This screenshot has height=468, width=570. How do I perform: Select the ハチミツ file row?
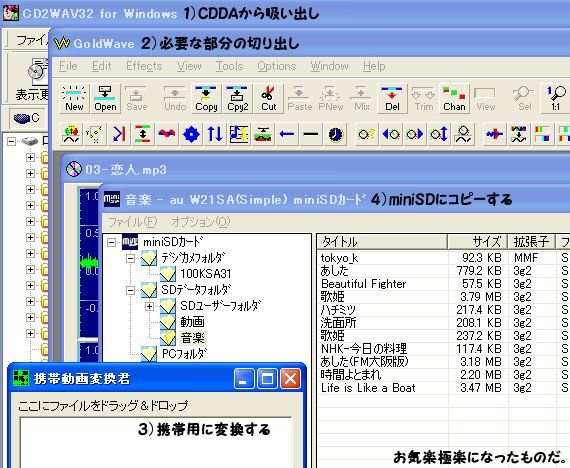(x=443, y=310)
